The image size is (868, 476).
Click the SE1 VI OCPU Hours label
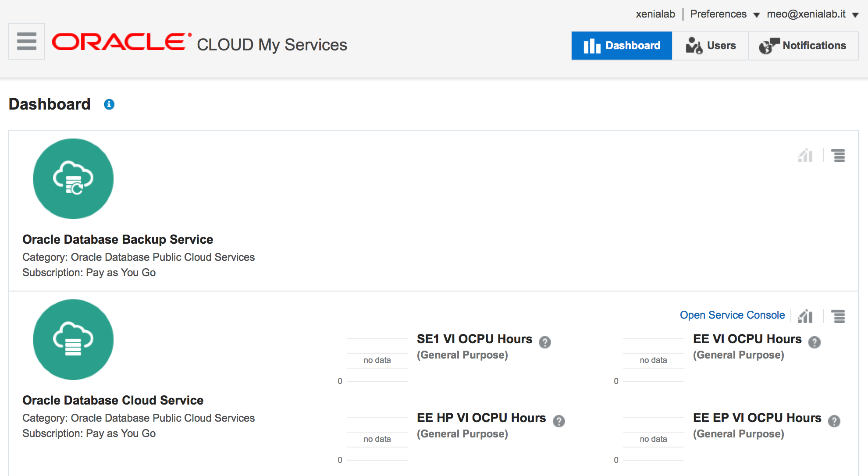point(474,339)
